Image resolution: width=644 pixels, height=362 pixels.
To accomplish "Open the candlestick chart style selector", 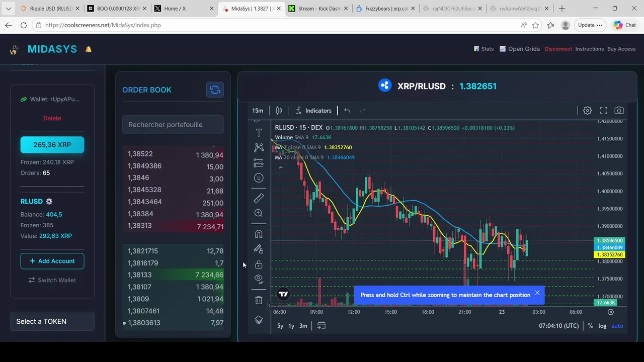I will 279,111.
